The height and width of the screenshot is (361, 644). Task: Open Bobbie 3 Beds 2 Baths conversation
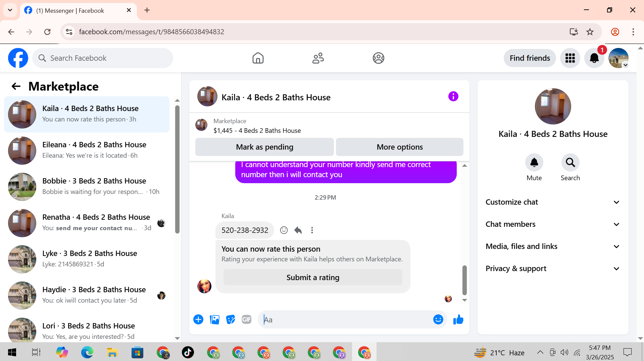[87, 187]
